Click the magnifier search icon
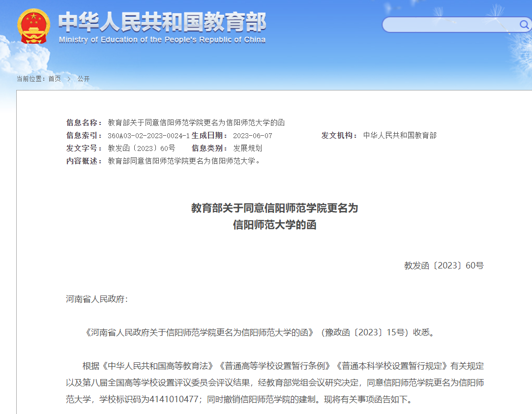Image resolution: width=532 pixels, height=414 pixels. 524,25
